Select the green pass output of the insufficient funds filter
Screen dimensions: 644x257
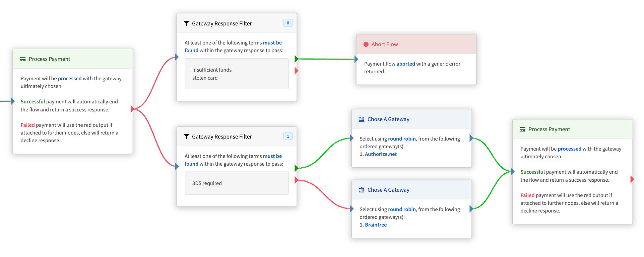[x=296, y=59]
